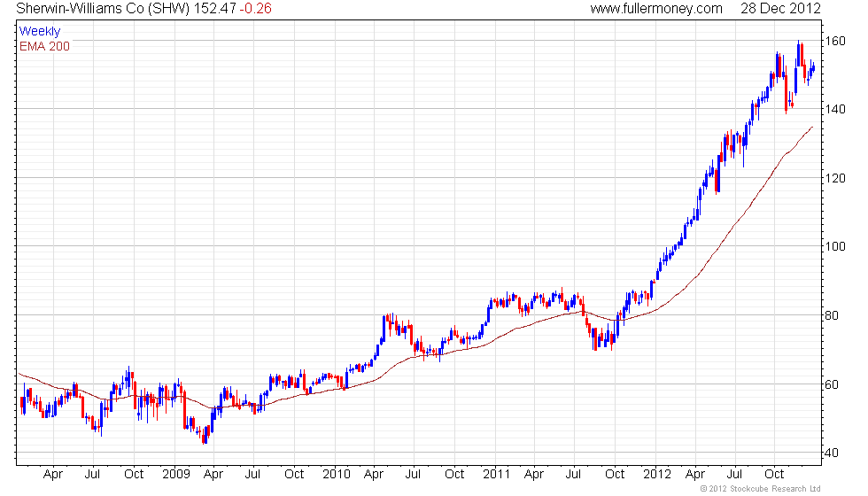Click the 40 price axis label
This screenshot has width=868, height=496.
[832, 453]
